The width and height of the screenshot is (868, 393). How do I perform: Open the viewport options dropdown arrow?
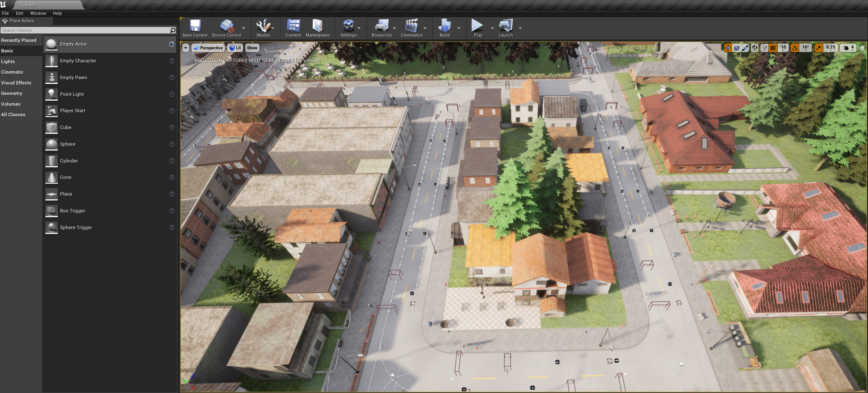[x=186, y=48]
